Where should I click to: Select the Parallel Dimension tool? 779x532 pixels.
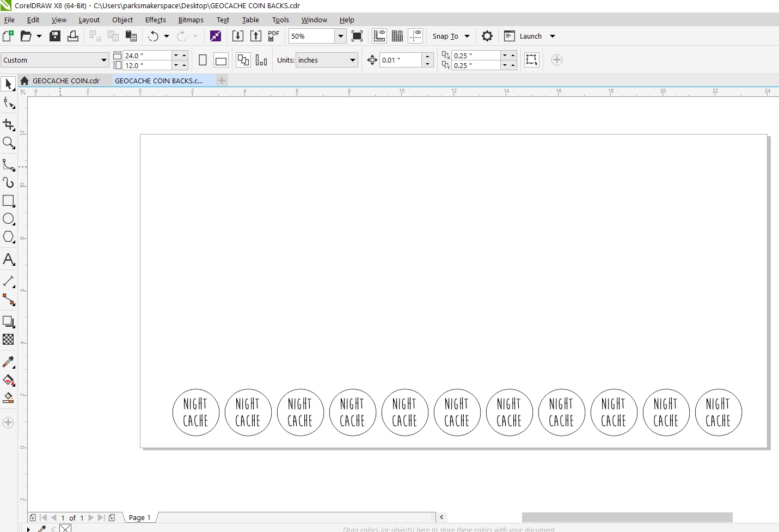coord(8,281)
